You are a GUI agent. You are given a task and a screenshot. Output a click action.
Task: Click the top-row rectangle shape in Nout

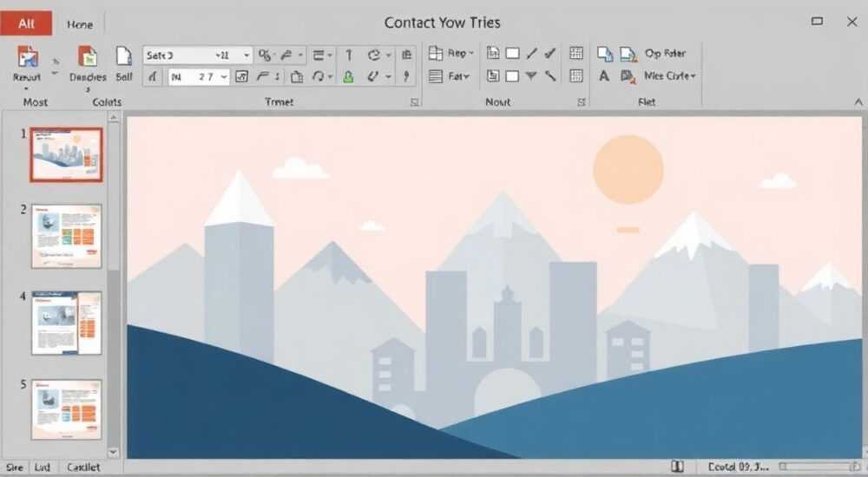[513, 53]
